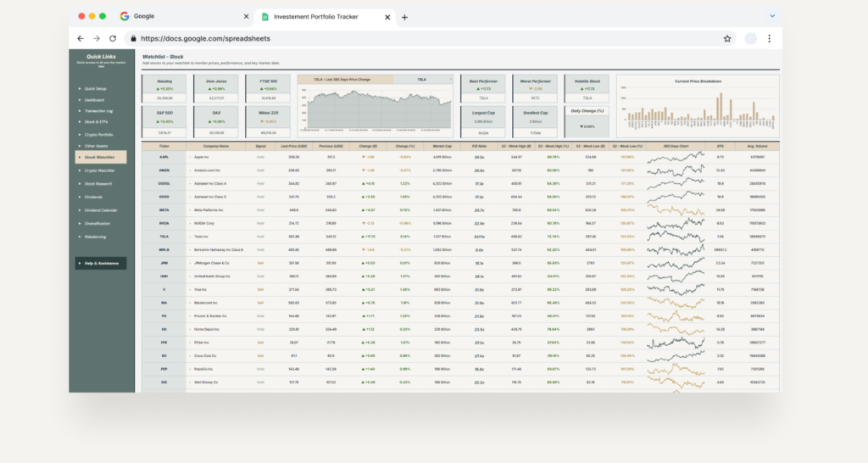Navigate to Stock & ETFs
868x463 pixels.
tap(96, 122)
